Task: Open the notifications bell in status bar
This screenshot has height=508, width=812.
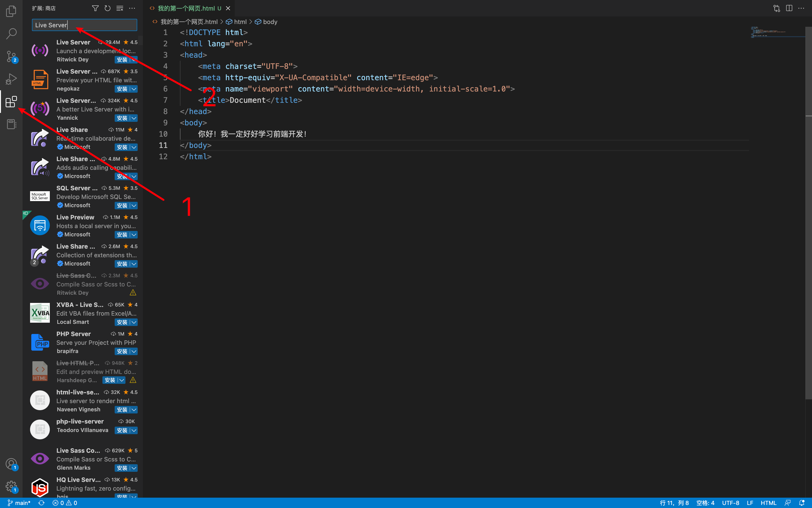Action: coord(802,503)
